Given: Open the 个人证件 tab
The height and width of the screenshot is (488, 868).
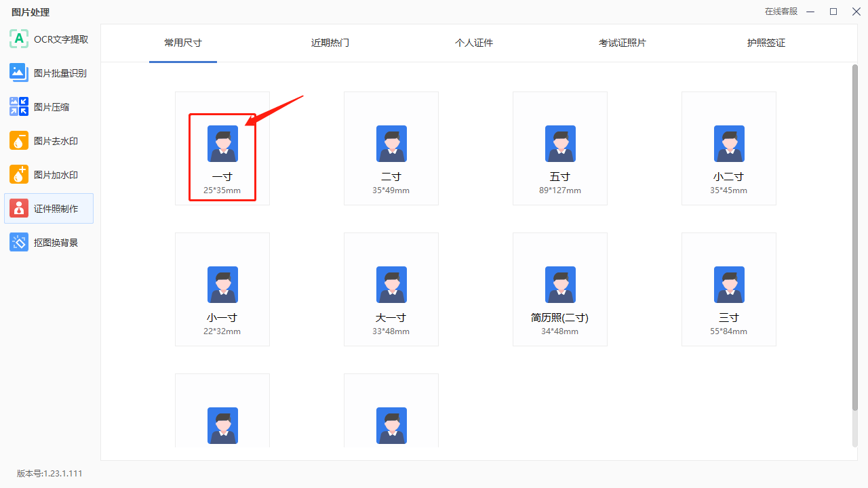Looking at the screenshot, I should click(474, 43).
